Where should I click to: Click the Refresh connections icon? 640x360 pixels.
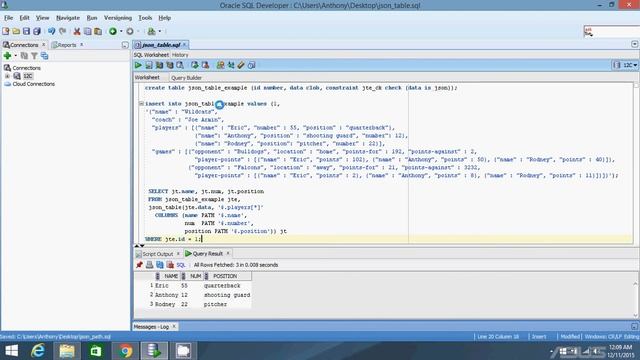coord(24,56)
